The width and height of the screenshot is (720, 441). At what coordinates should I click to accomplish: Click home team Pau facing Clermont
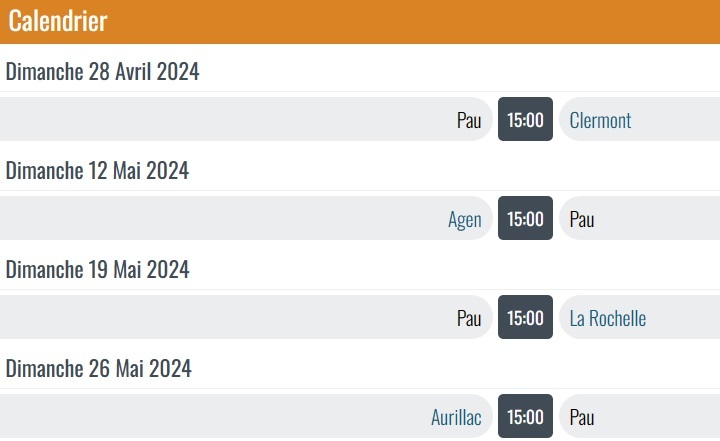click(469, 121)
